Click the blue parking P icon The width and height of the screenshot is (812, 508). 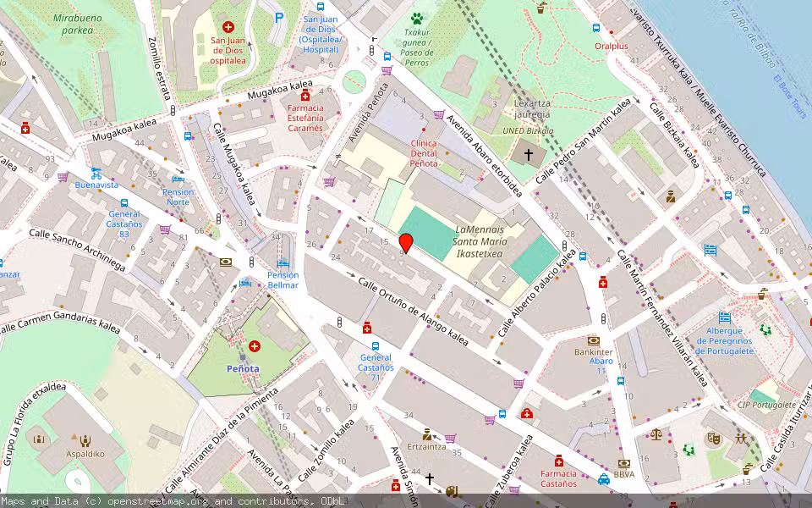[x=279, y=18]
